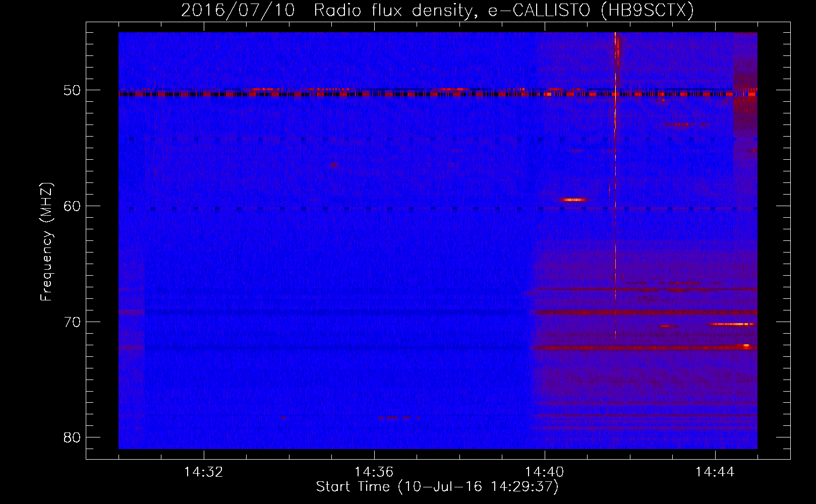Click the bright vertical burst line near 14:41
The image size is (816, 504).
tap(615, 186)
